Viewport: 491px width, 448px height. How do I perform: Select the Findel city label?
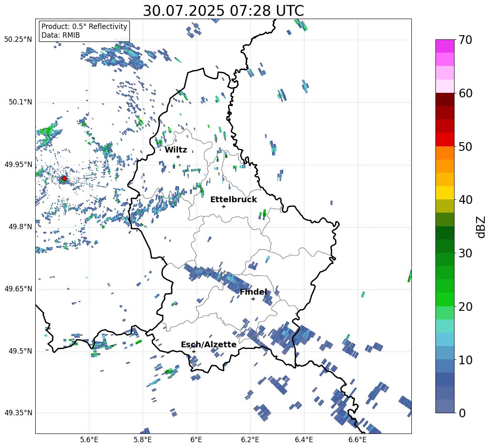click(253, 292)
